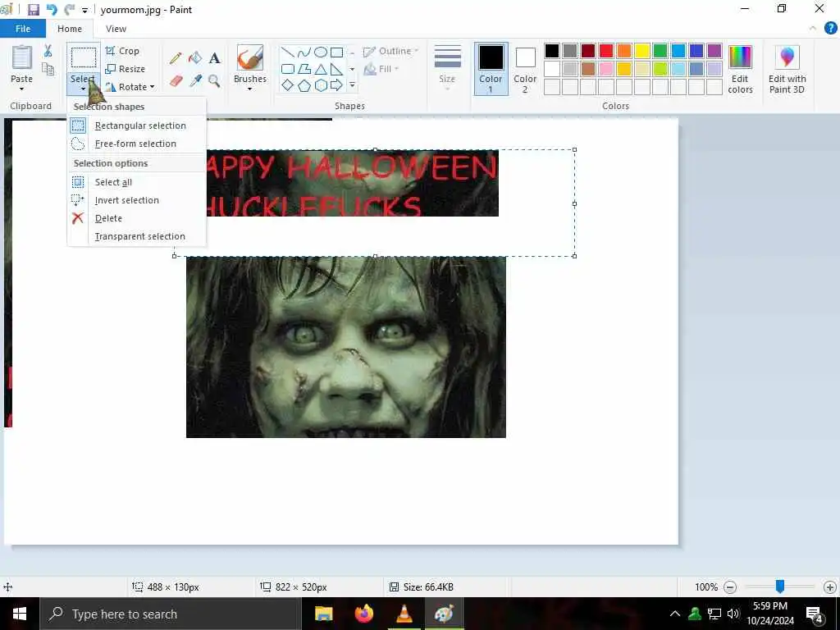Click the zoom out minus button
Viewport: 840px width, 630px height.
[x=729, y=587]
